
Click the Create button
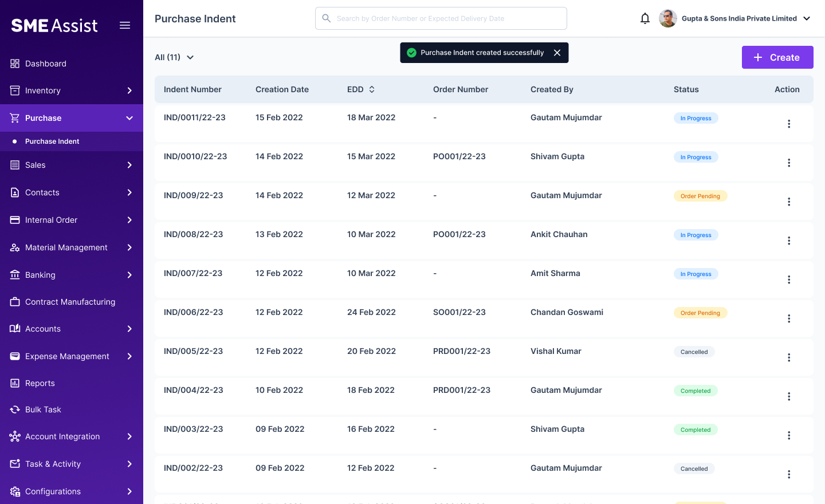pos(777,57)
